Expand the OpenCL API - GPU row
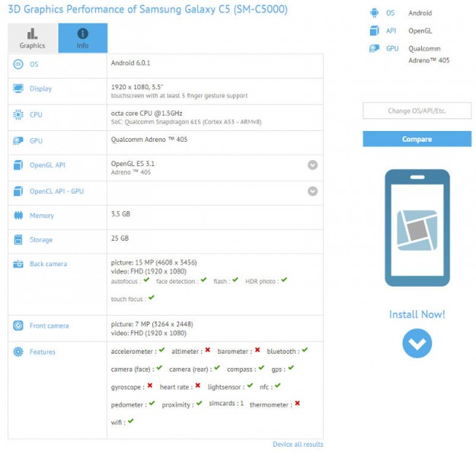 (x=312, y=191)
